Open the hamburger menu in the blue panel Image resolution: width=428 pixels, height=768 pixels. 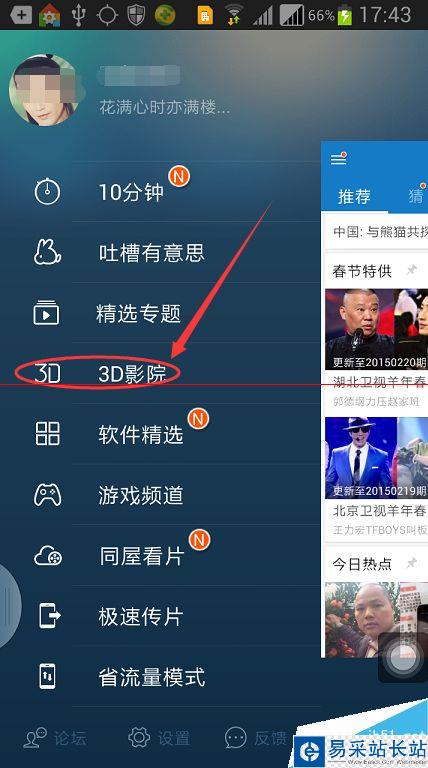(338, 159)
